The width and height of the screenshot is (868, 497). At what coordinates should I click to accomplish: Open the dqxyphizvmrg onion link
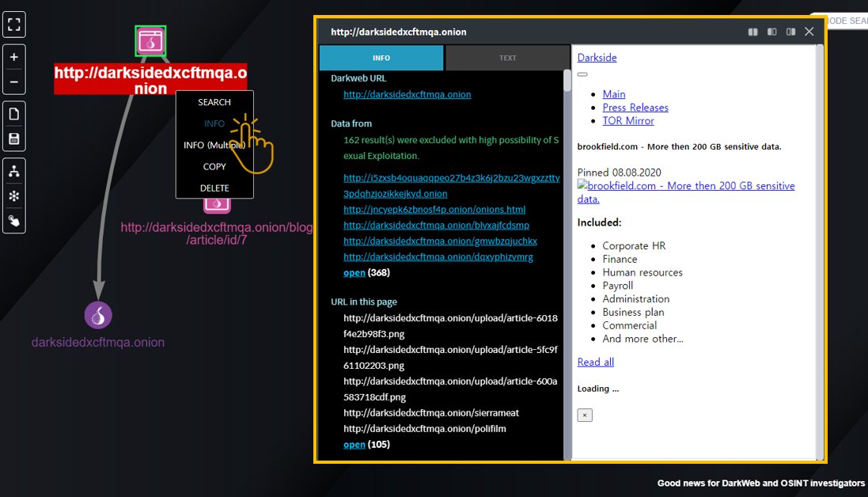click(438, 256)
